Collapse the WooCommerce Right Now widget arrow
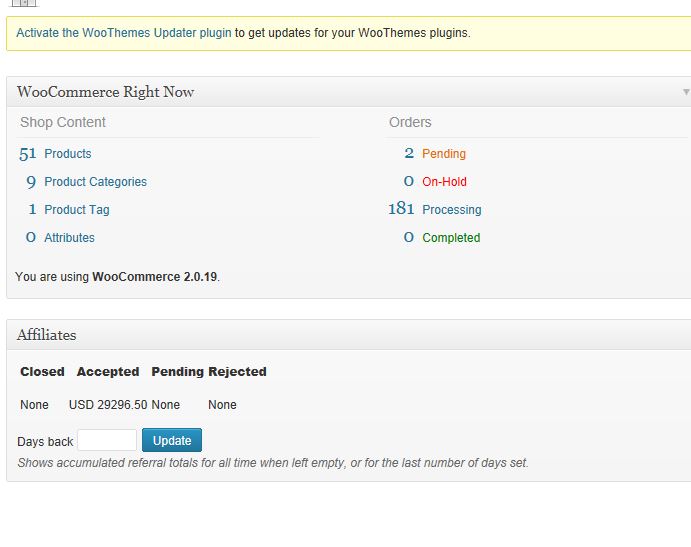Screen dimensions: 691x547 coord(686,92)
